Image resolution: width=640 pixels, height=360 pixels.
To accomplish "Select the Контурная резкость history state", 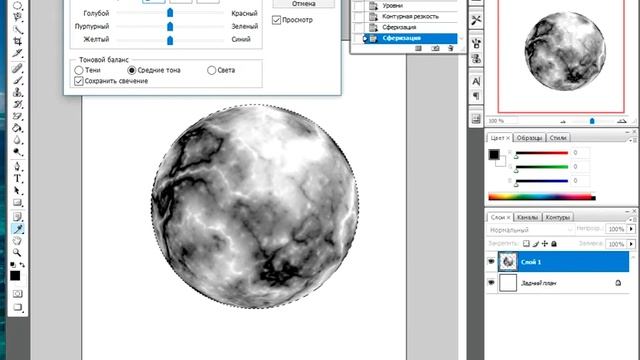I will click(x=410, y=17).
